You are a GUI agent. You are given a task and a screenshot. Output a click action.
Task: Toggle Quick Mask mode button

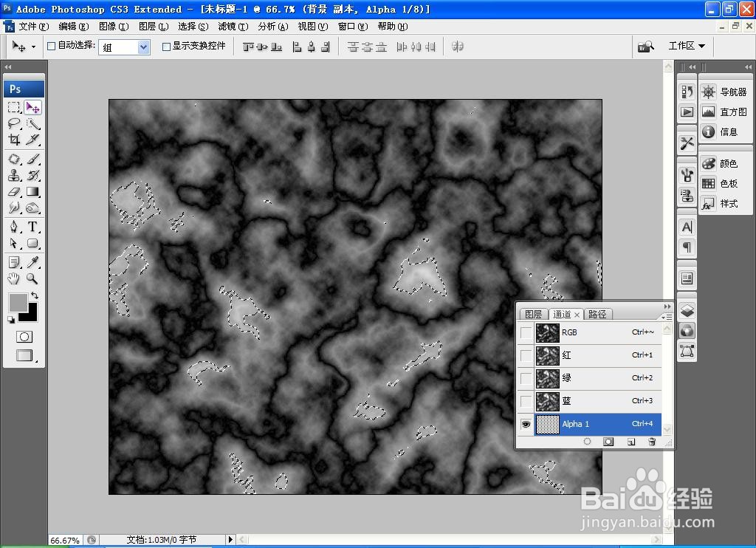24,337
